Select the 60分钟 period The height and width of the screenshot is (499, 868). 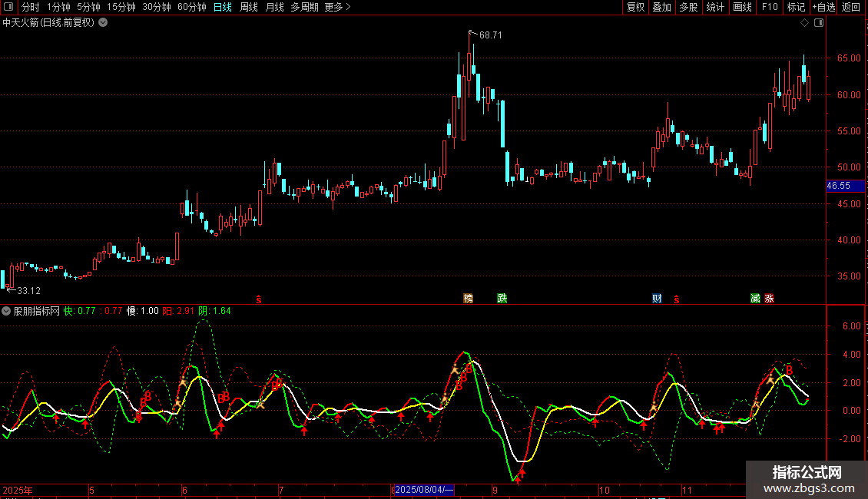pos(191,7)
